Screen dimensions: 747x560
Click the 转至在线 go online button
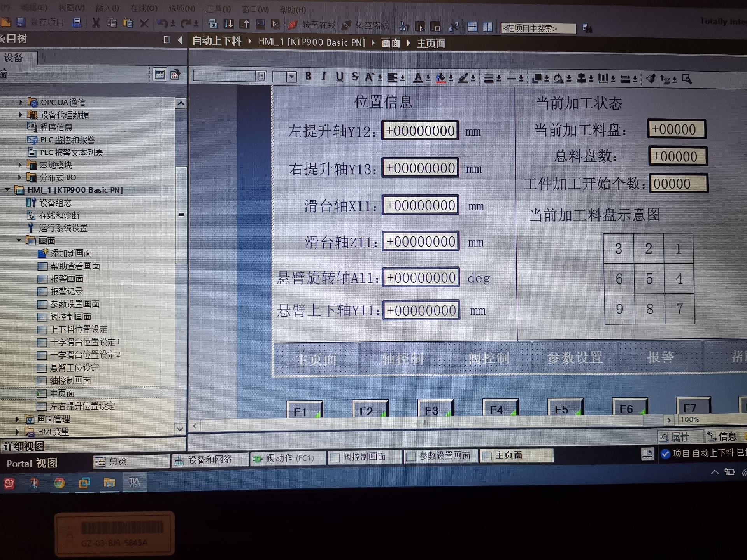312,25
